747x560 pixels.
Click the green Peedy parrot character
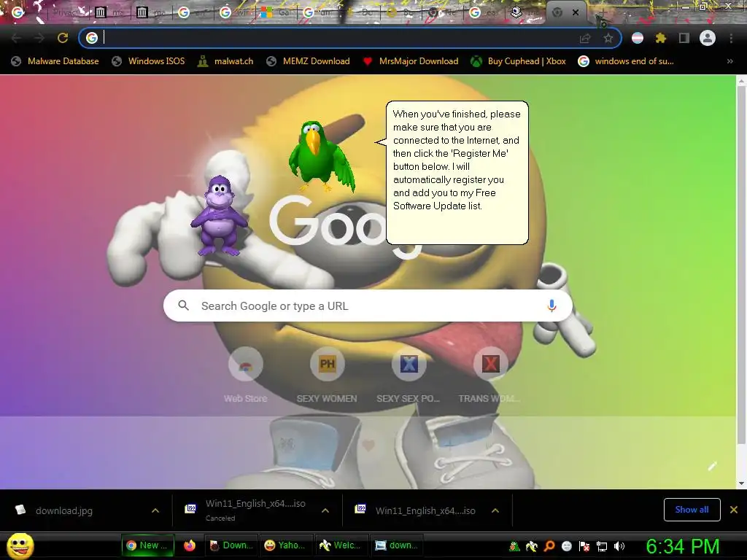click(x=322, y=156)
